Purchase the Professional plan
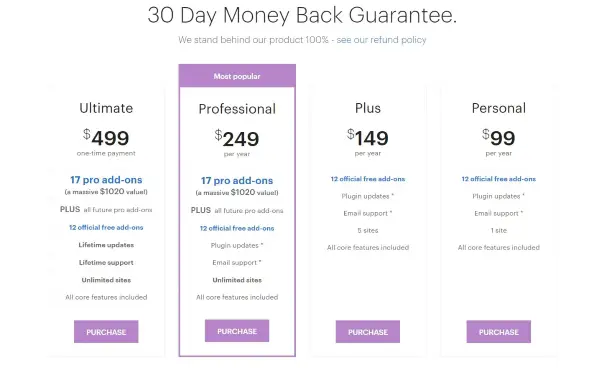Viewport: 600px width, 368px height. click(x=237, y=331)
